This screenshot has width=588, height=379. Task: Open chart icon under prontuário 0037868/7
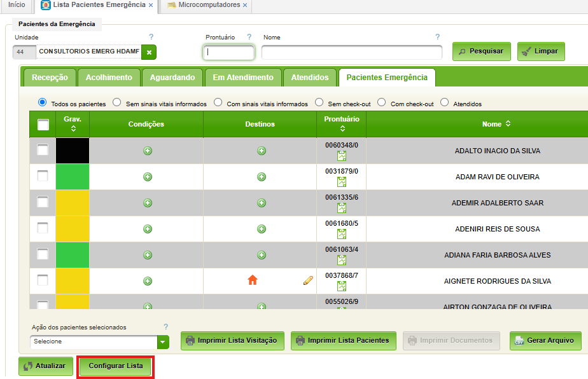pyautogui.click(x=342, y=286)
